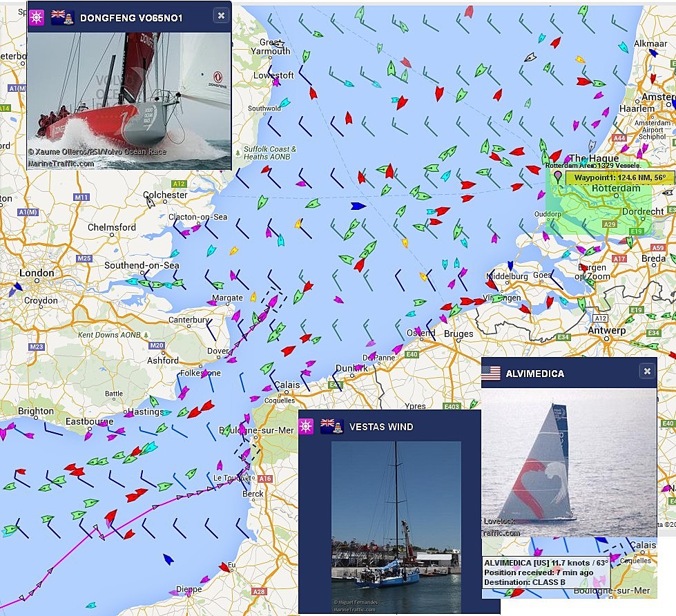Select the blue vessel marker above Middelburg
Viewport: 676px width, 616px height.
click(510, 266)
